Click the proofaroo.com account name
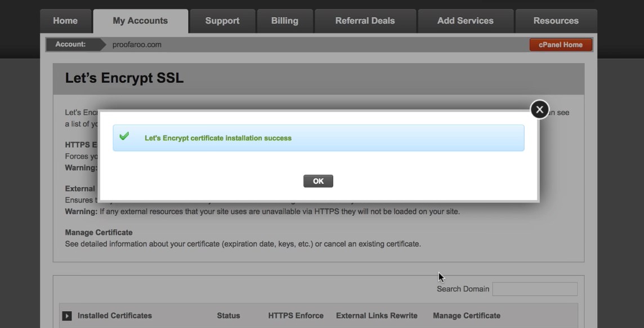The width and height of the screenshot is (644, 328). point(137,45)
